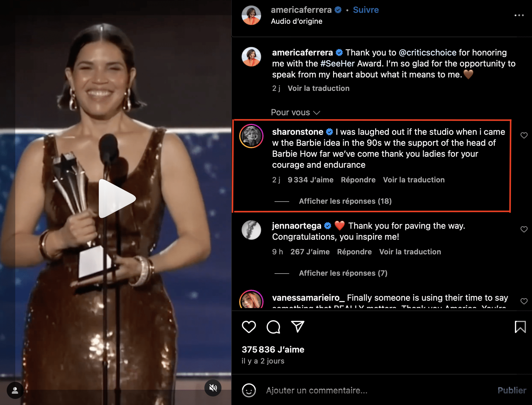
Task: Unmute the video sound
Action: 213,388
